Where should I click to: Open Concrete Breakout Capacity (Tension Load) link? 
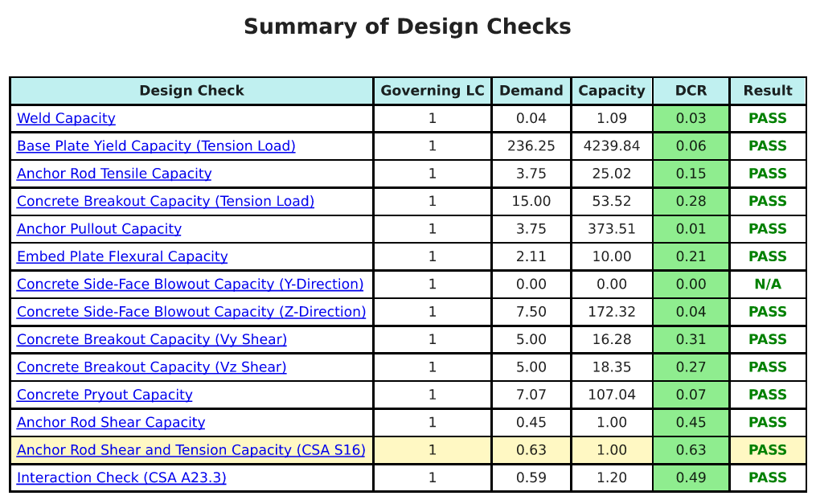pyautogui.click(x=165, y=201)
